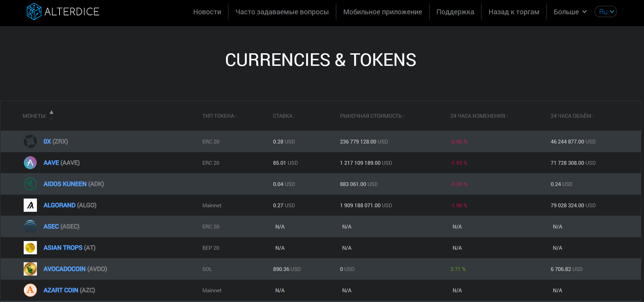644x302 pixels.
Task: Click the 0.27 USD rate for ALGO
Action: (x=284, y=206)
